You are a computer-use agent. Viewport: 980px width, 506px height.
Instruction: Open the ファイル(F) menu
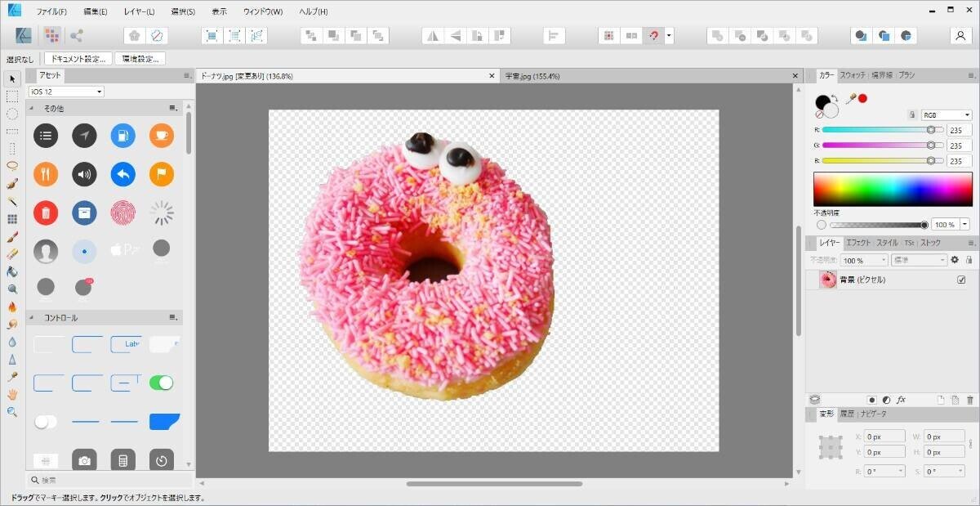point(51,12)
